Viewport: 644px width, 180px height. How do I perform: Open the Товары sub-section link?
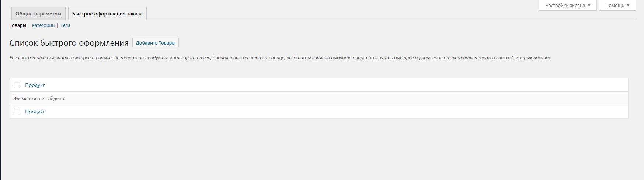click(x=18, y=25)
